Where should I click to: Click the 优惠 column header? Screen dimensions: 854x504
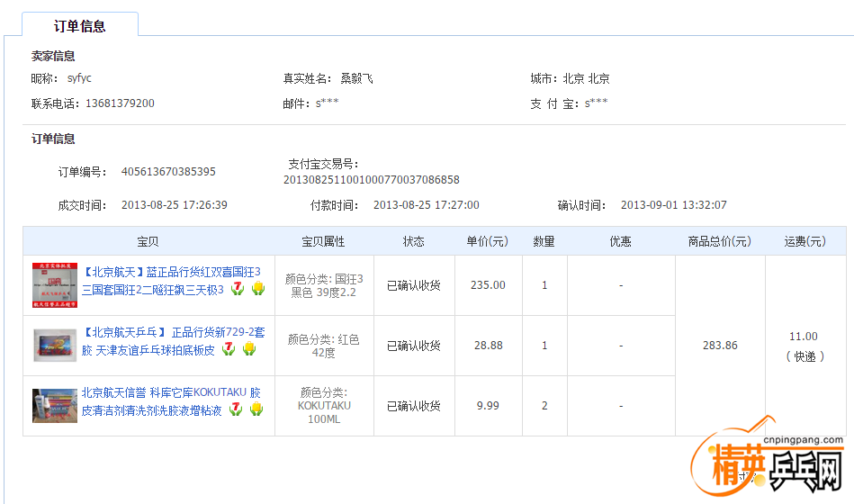pos(620,241)
